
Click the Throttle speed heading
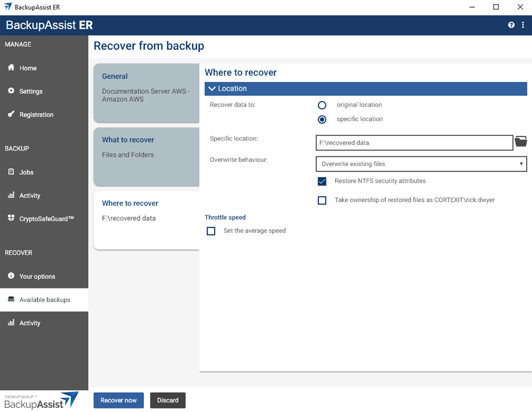coord(225,217)
